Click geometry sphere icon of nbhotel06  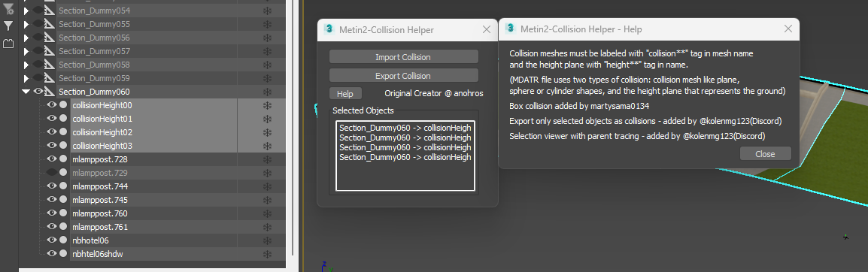(x=63, y=240)
